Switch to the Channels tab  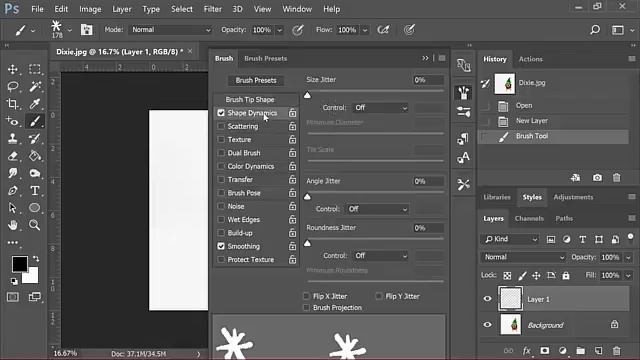point(529,218)
